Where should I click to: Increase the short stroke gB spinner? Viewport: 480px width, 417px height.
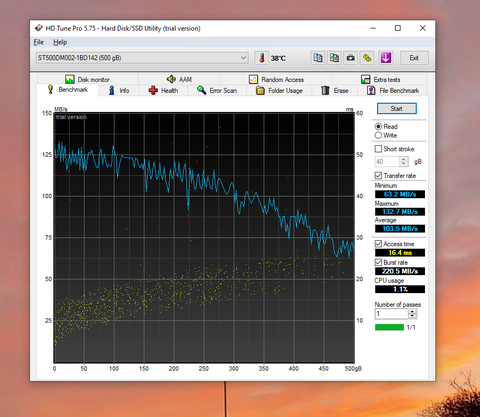tap(404, 159)
